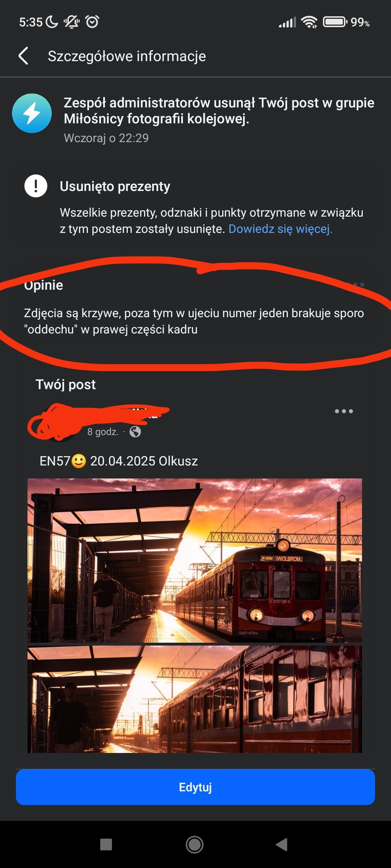This screenshot has height=868, width=391.
Task: Tap the Android back triangle button
Action: (x=282, y=845)
